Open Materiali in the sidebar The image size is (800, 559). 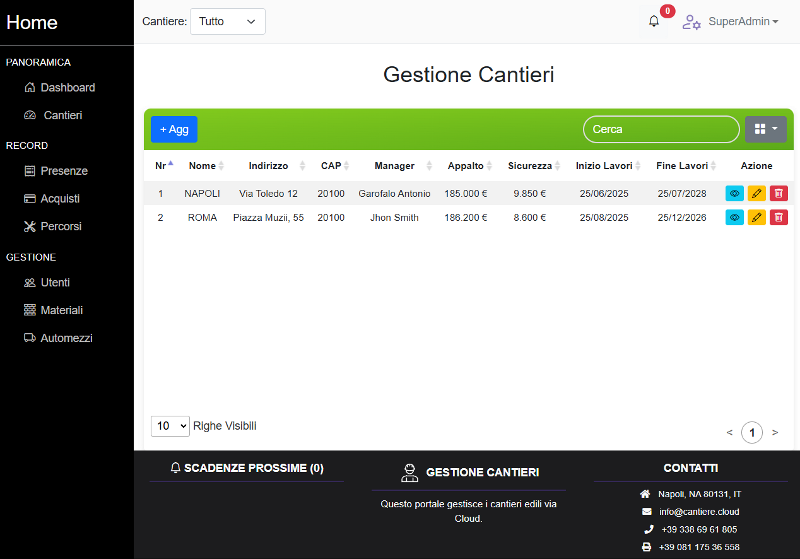tap(54, 310)
